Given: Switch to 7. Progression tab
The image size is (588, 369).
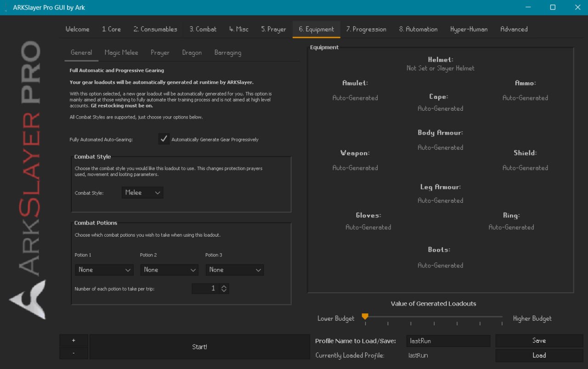Looking at the screenshot, I should pos(366,29).
